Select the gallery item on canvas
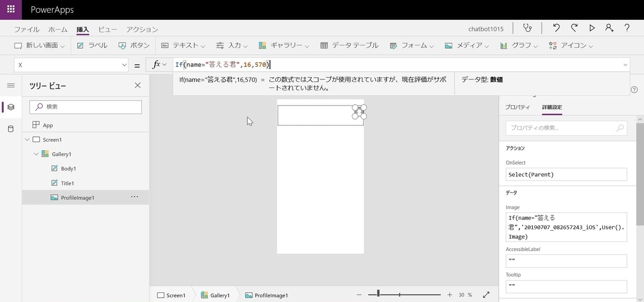The width and height of the screenshot is (644, 302). pyautogui.click(x=320, y=115)
